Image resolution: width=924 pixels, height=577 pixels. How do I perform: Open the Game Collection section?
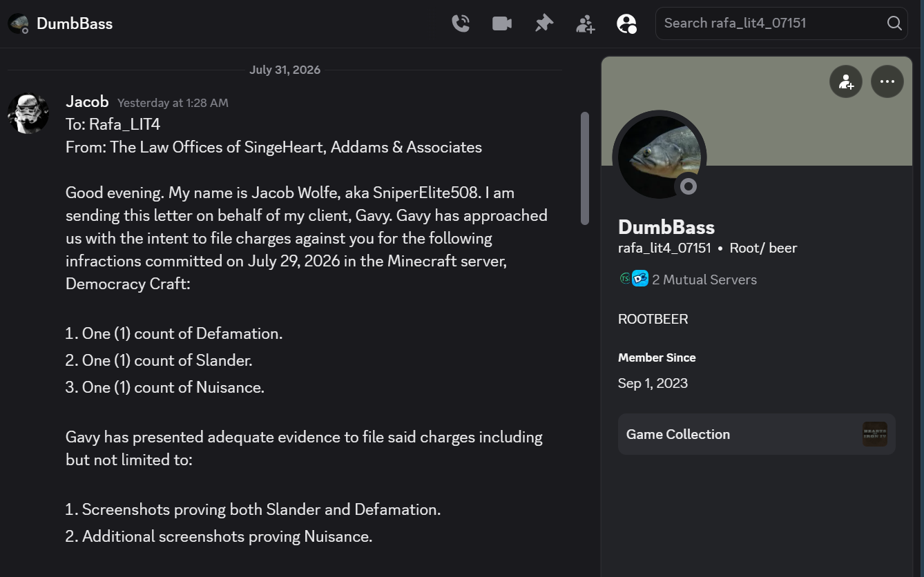click(757, 434)
